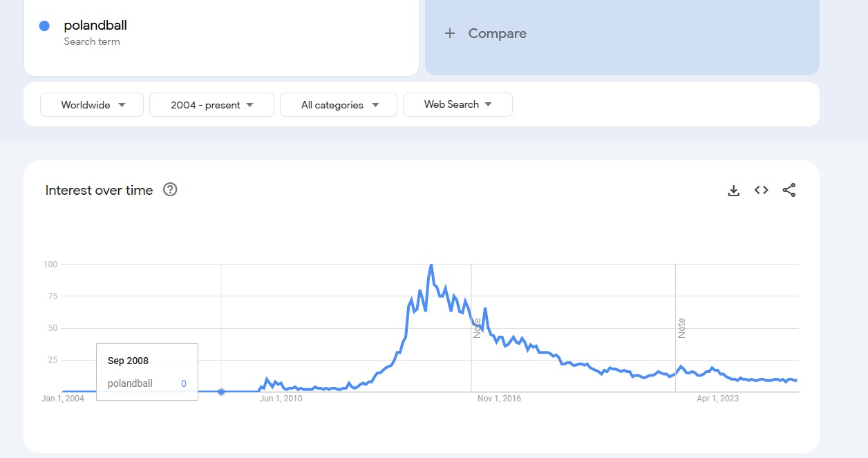Click the plus icon beside Compare
868x458 pixels.
pos(450,33)
